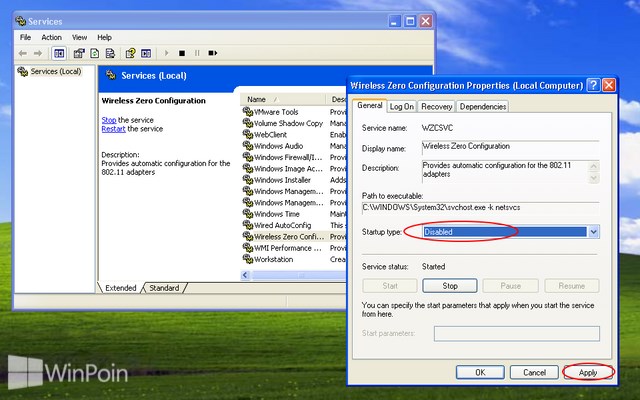This screenshot has width=640, height=400.
Task: Click the Display name text field
Action: pos(510,147)
